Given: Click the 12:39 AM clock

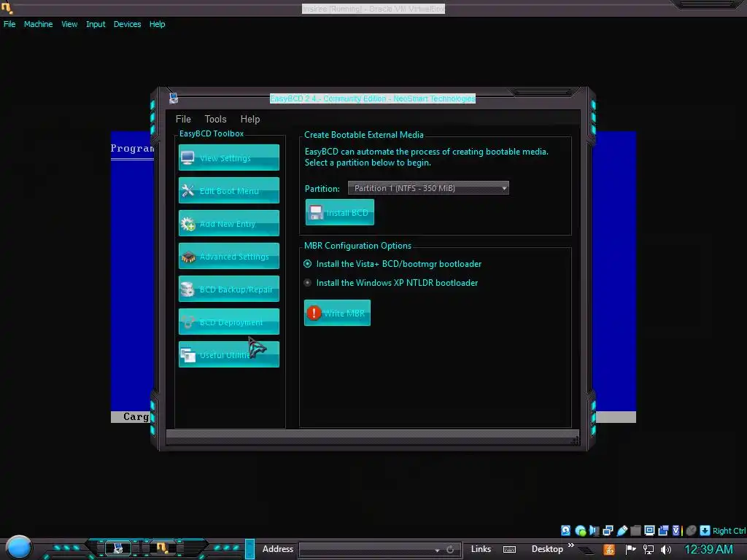Looking at the screenshot, I should pos(708,550).
